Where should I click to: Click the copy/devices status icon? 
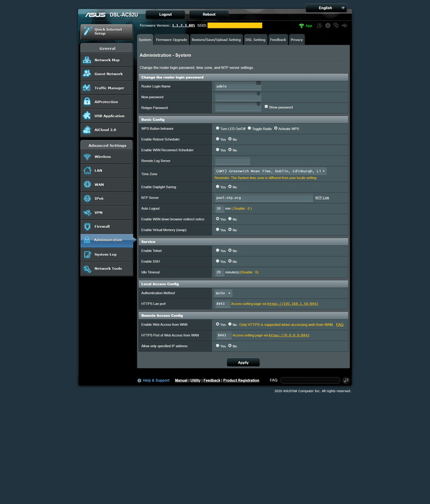click(336, 25)
